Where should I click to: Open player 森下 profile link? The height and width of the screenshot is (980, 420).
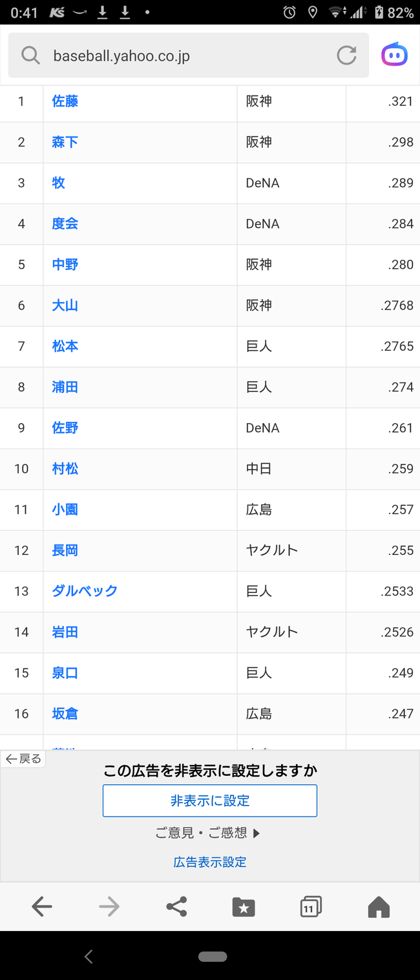[x=65, y=142]
